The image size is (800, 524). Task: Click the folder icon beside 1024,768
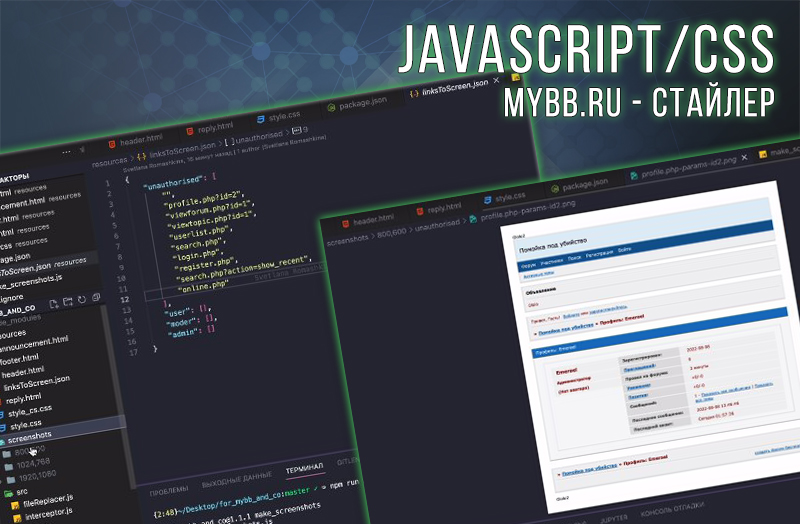pyautogui.click(x=9, y=467)
